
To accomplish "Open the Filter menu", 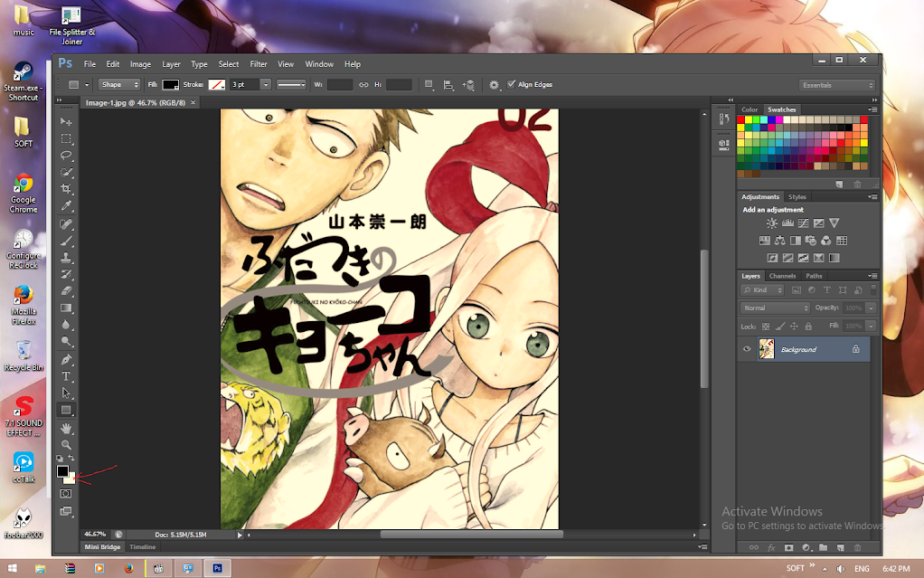I will pyautogui.click(x=258, y=63).
